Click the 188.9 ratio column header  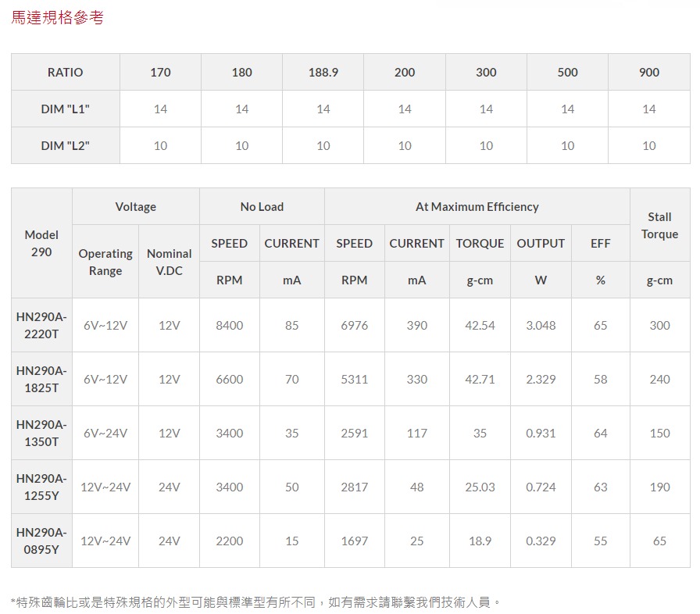[323, 72]
